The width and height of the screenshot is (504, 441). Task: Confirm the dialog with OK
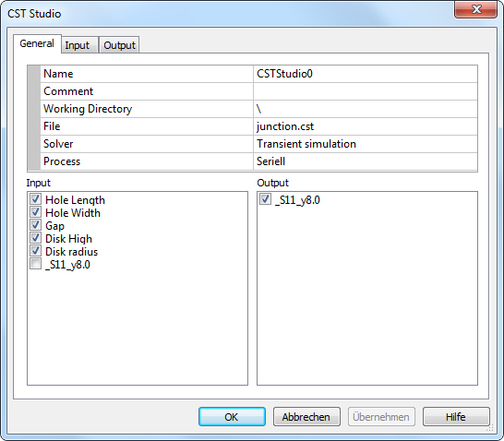point(232,417)
